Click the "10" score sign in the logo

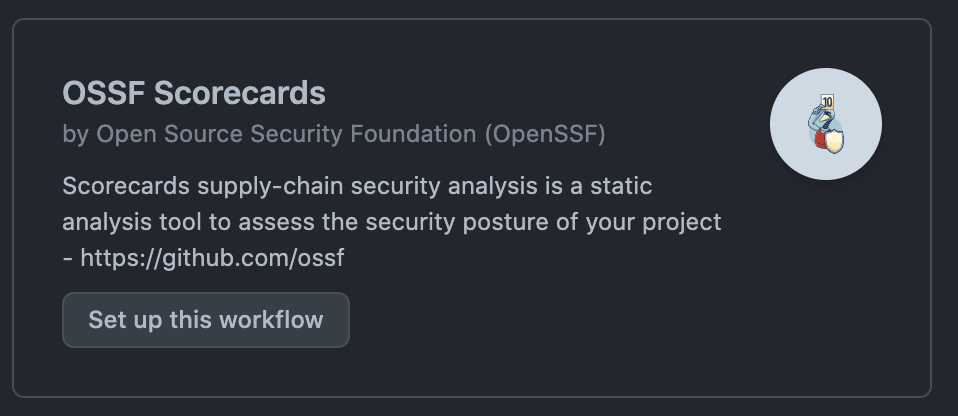826,101
